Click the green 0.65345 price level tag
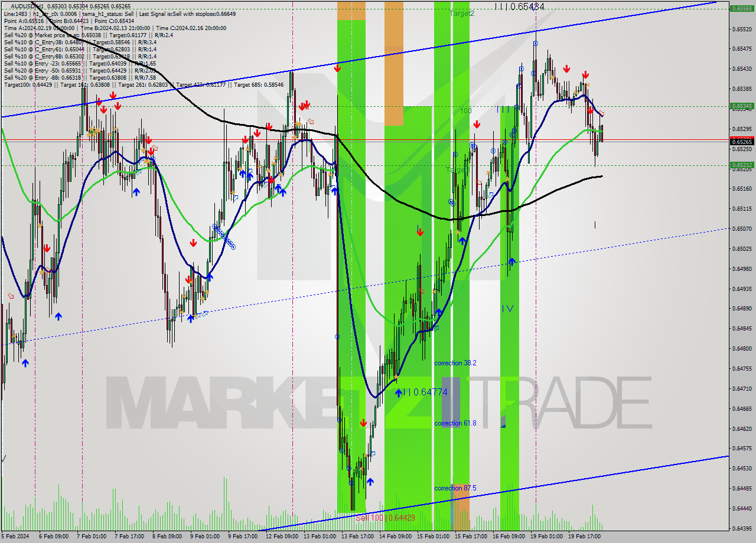The image size is (756, 543). [x=741, y=106]
